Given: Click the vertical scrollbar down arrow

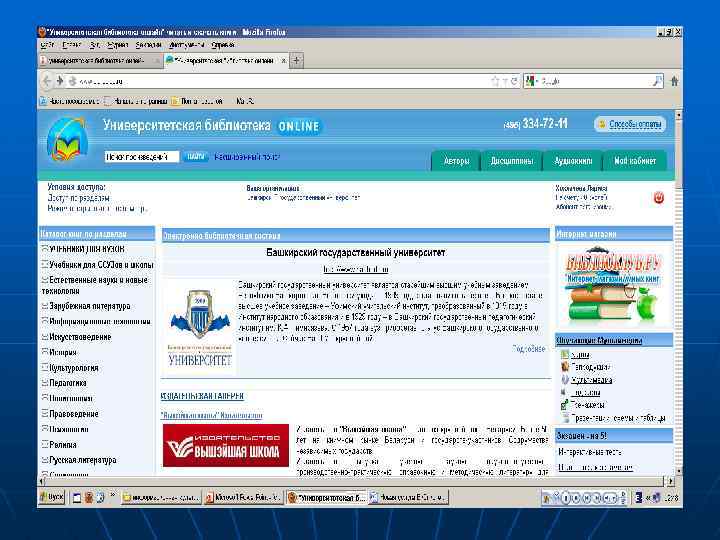Looking at the screenshot, I should point(679,471).
